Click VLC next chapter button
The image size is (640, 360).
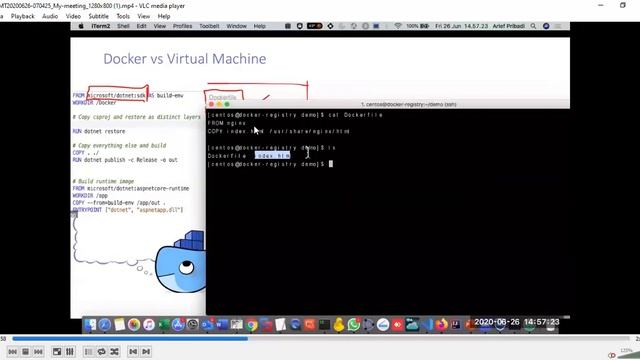(146, 351)
